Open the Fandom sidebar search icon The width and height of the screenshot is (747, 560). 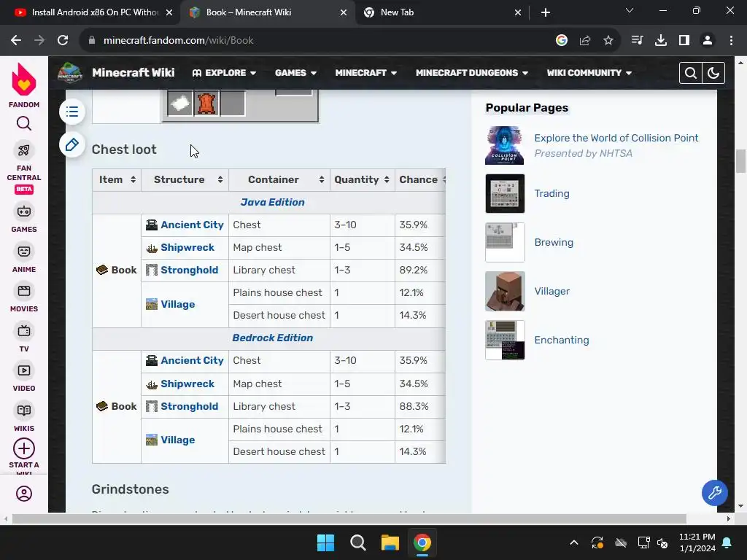(x=24, y=124)
